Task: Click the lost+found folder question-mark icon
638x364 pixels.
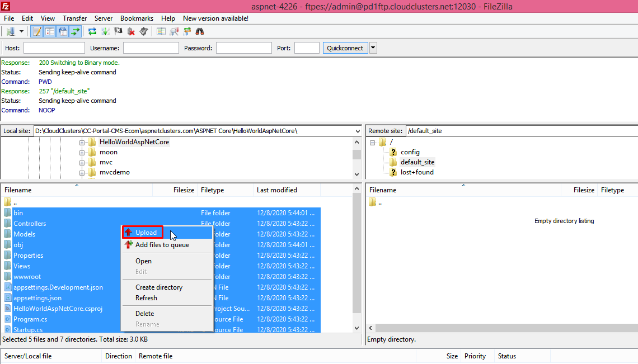Action: pyautogui.click(x=393, y=172)
